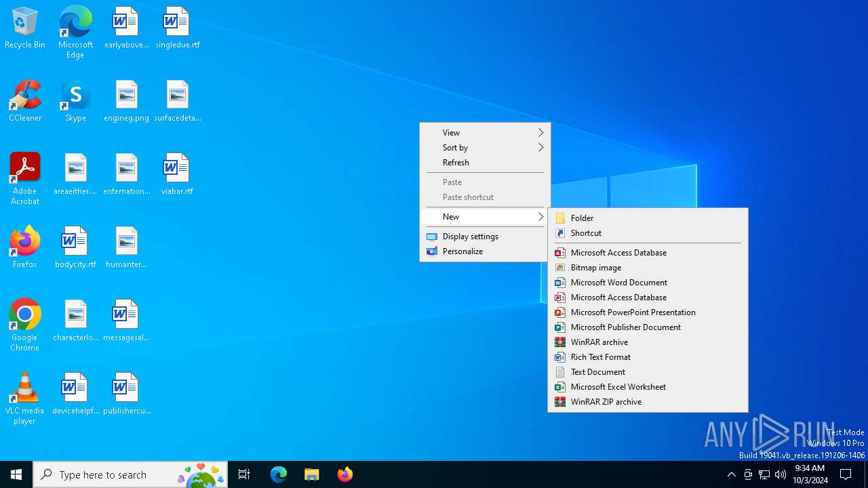Select the CCleaner desktop shortcut
The width and height of the screenshot is (868, 488).
(25, 102)
